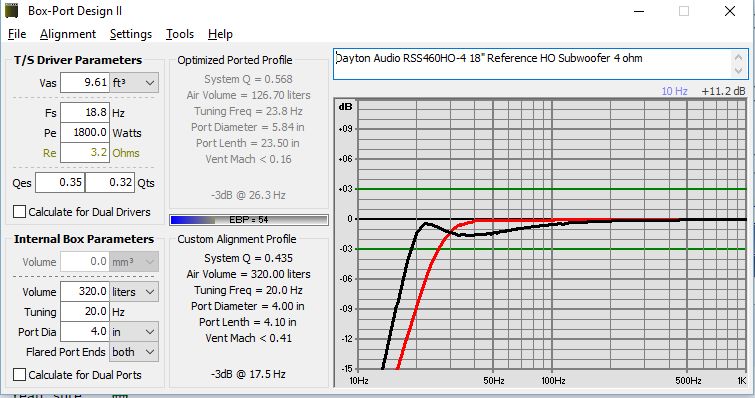This screenshot has height=398, width=755.
Task: Click the box Volume field 320.0
Action: point(85,292)
